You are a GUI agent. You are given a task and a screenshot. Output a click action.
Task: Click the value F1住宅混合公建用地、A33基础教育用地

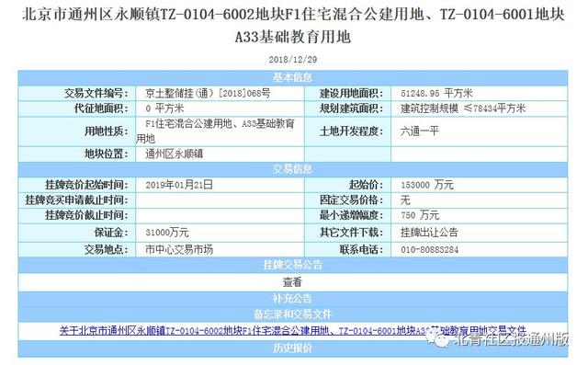point(216,131)
